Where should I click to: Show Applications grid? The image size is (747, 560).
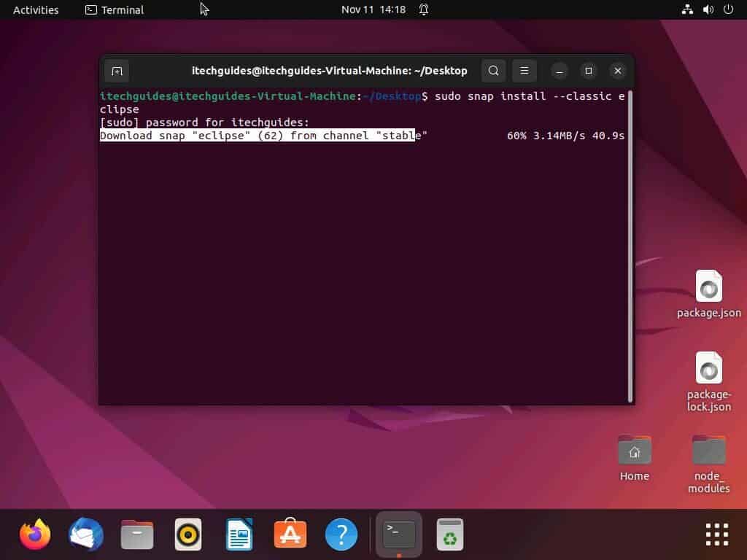click(717, 534)
